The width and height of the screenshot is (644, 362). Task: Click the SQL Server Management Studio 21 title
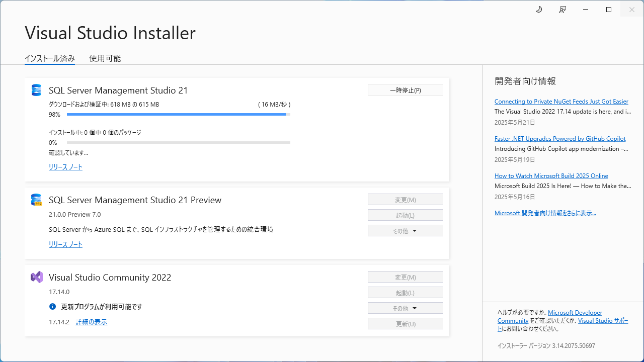(118, 90)
